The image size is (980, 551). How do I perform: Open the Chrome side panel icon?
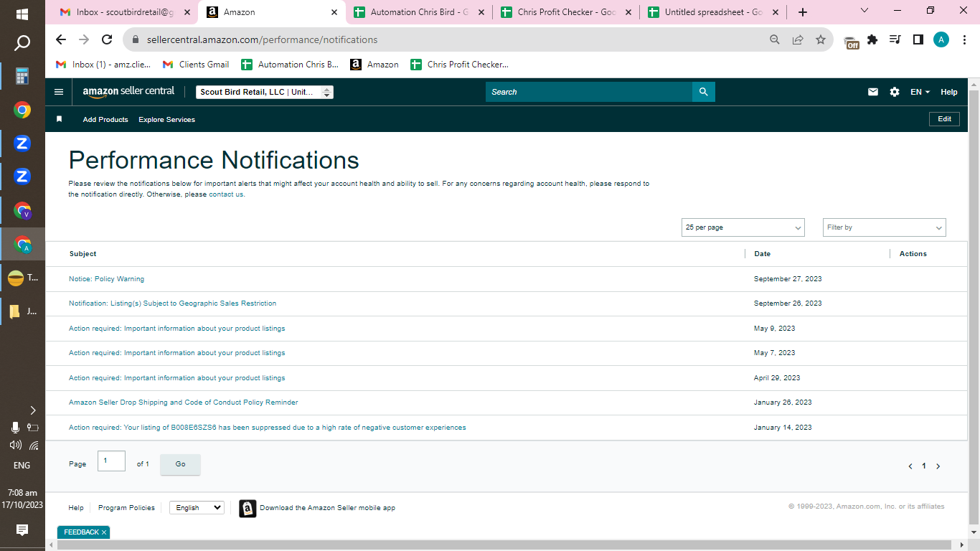click(x=918, y=40)
